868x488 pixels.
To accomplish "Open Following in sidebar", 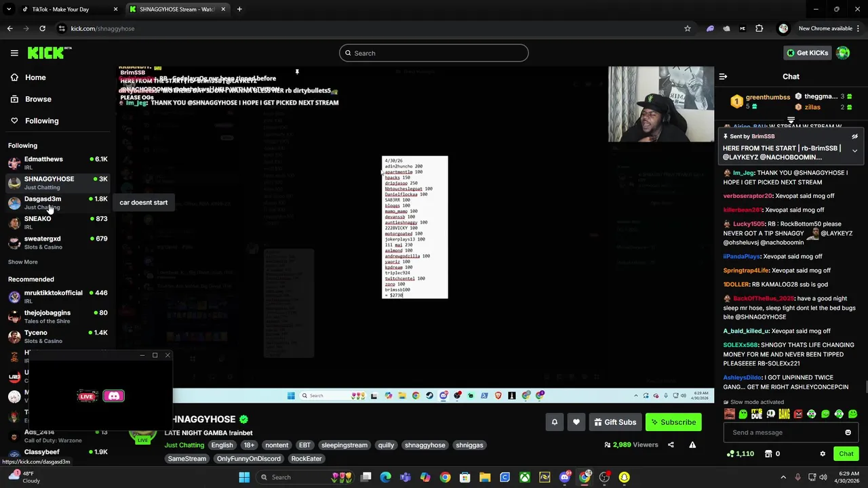I will (34, 121).
